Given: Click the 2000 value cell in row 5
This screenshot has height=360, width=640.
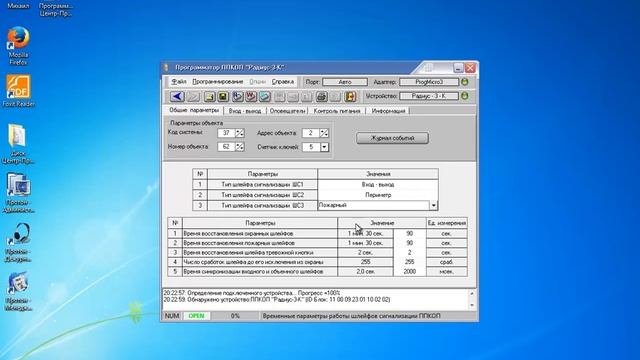Looking at the screenshot, I should tap(409, 271).
